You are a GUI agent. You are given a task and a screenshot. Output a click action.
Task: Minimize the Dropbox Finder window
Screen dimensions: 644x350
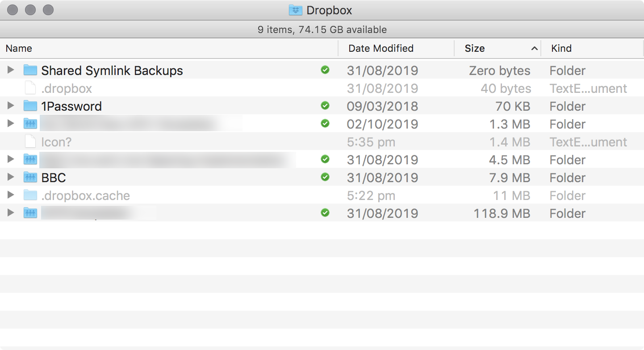[x=30, y=10]
